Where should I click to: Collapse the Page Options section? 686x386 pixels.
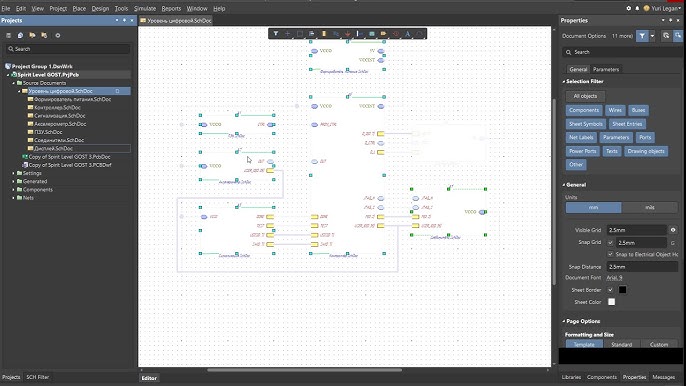point(564,321)
